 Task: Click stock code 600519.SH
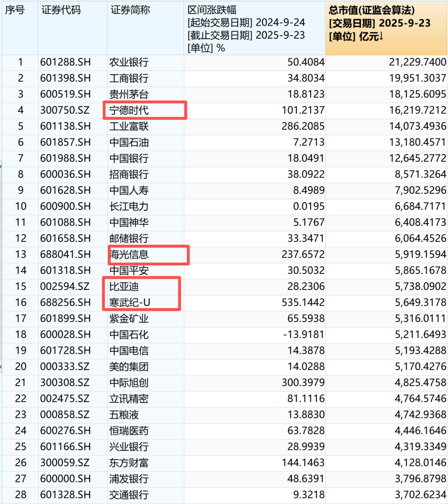coord(66,95)
